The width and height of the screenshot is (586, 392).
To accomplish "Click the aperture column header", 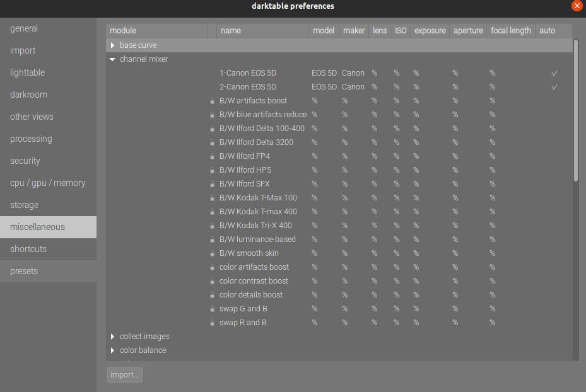I will pyautogui.click(x=468, y=31).
